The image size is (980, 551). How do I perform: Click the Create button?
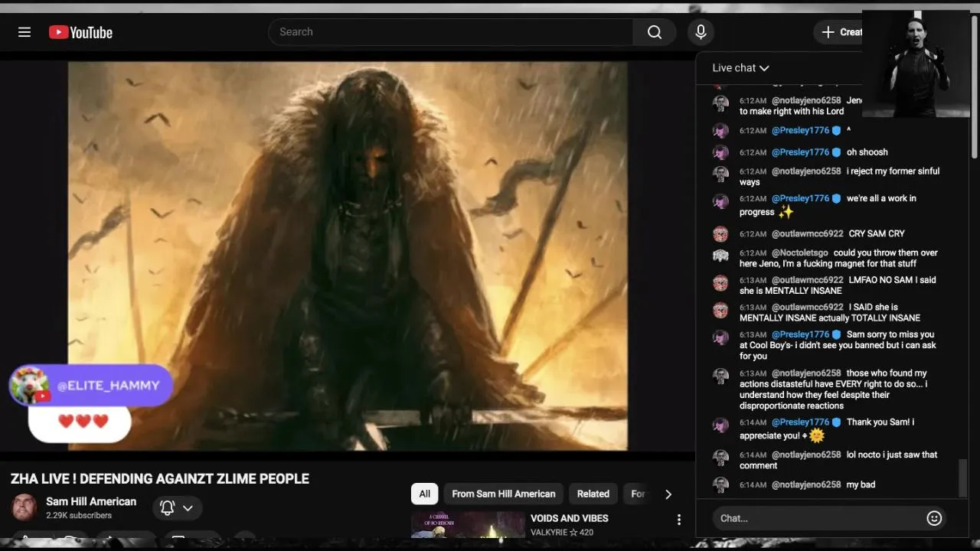(x=841, y=32)
